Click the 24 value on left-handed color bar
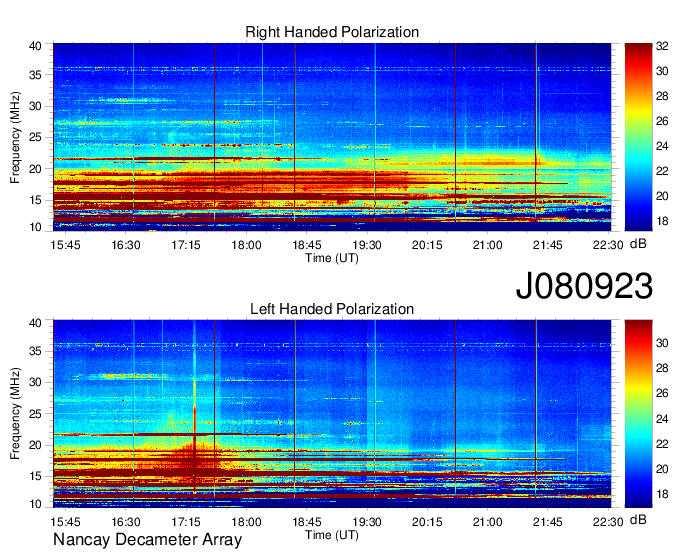680x552 pixels. (x=662, y=419)
